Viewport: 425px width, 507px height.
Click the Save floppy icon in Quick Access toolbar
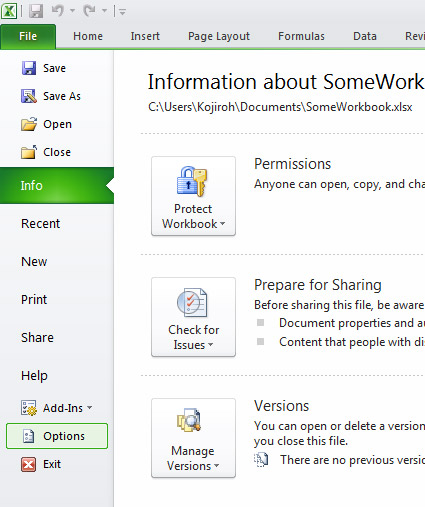36,11
